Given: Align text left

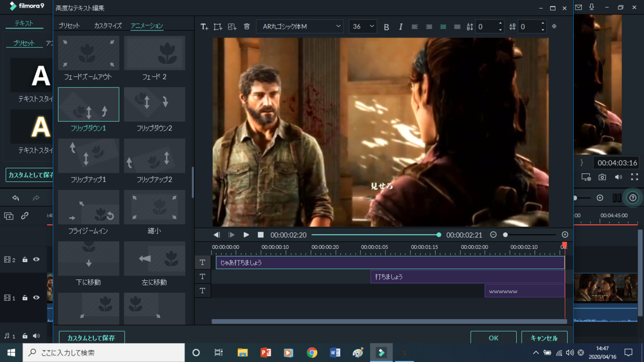Looking at the screenshot, I should coord(415,27).
